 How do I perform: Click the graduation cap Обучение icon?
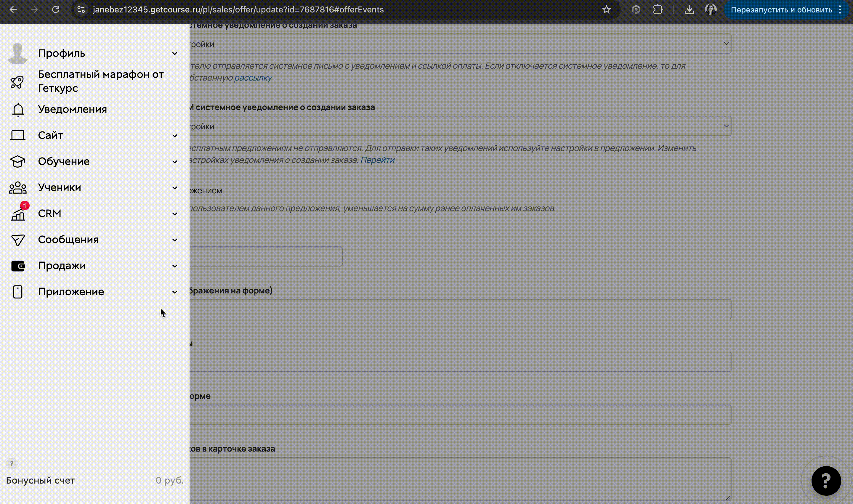pyautogui.click(x=18, y=161)
